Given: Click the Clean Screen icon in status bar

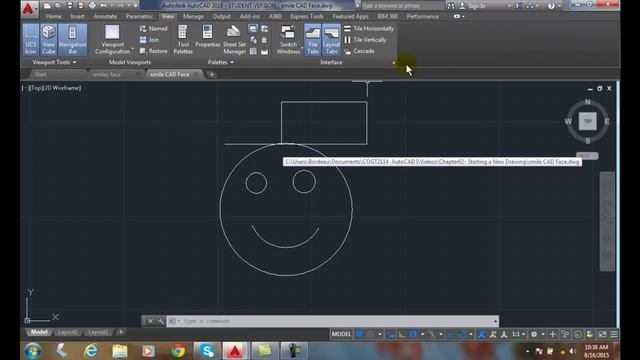Looking at the screenshot, I should (602, 334).
